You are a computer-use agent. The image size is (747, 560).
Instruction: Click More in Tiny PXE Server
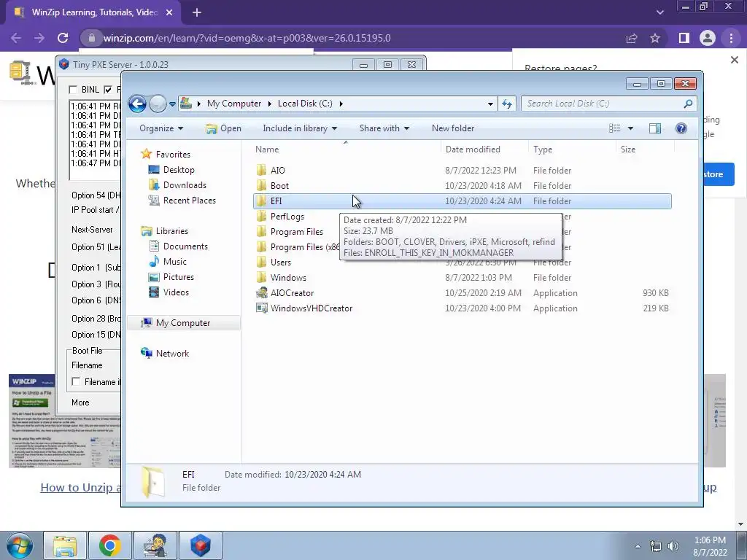coord(80,402)
